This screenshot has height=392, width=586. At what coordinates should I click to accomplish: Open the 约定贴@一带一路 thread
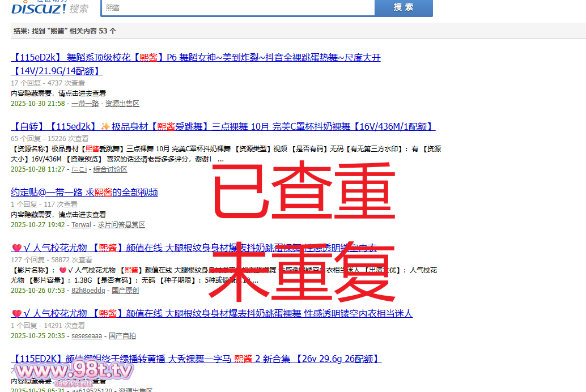[x=84, y=193]
